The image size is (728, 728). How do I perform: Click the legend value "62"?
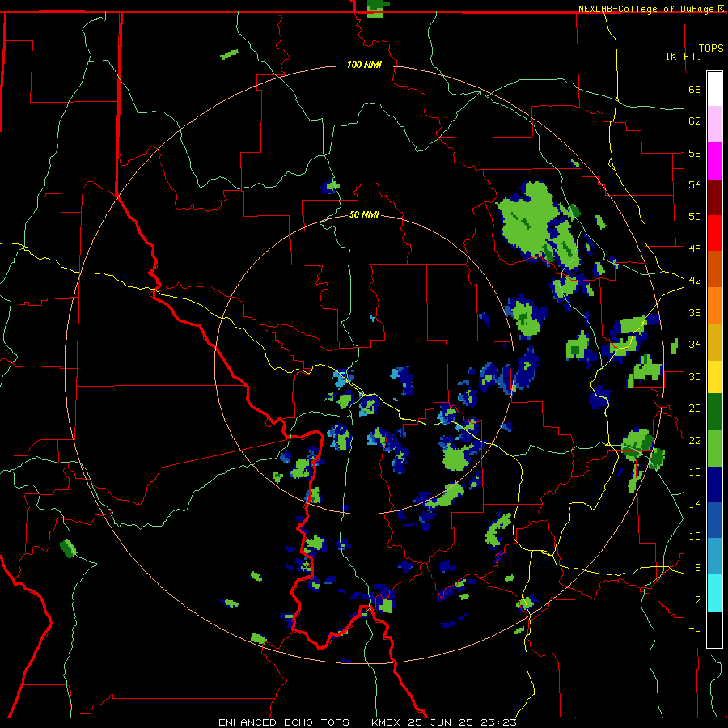[x=695, y=121]
